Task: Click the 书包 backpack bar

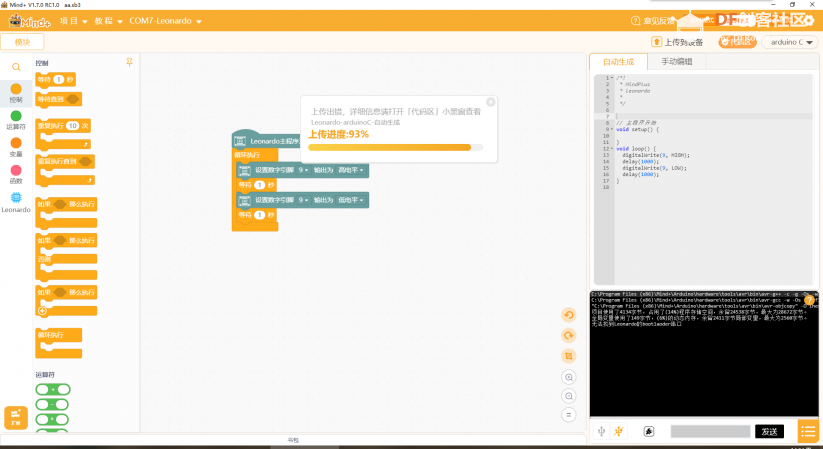Action: point(293,440)
